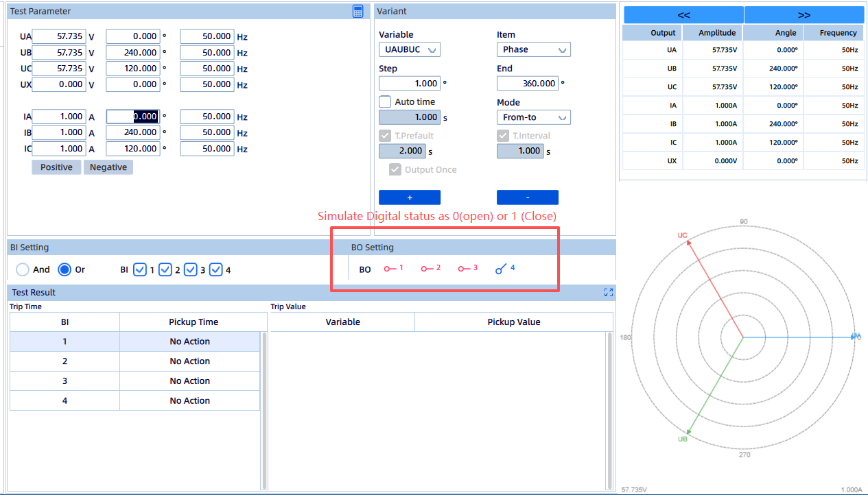The width and height of the screenshot is (868, 495).
Task: Open the calculator icon in Test Parameter
Action: pos(357,11)
